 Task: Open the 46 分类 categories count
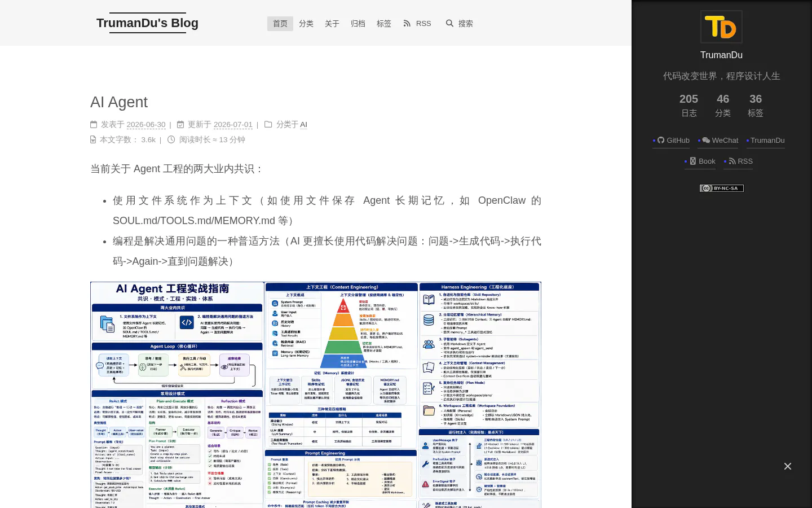tap(723, 106)
